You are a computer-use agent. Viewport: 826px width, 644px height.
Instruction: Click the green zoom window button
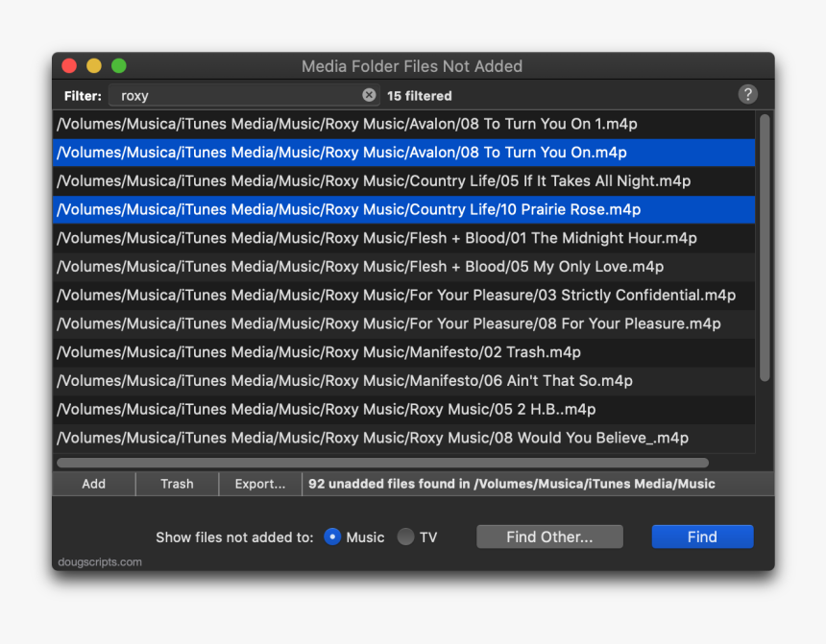point(118,65)
